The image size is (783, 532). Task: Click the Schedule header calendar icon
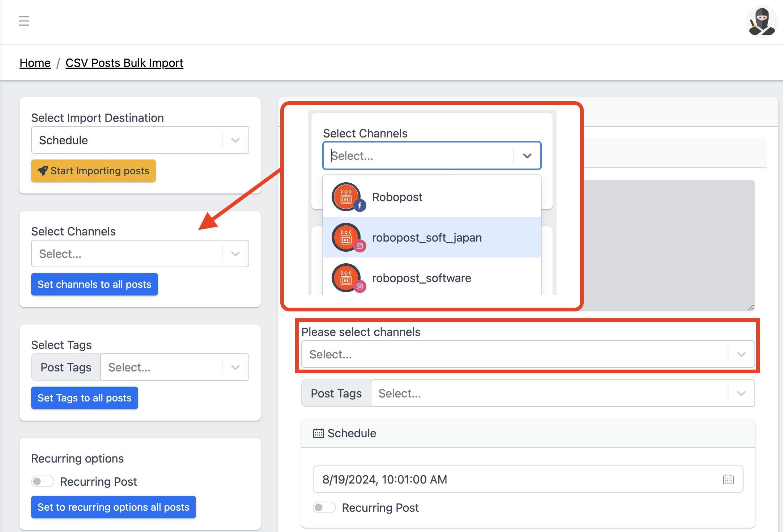pos(318,433)
